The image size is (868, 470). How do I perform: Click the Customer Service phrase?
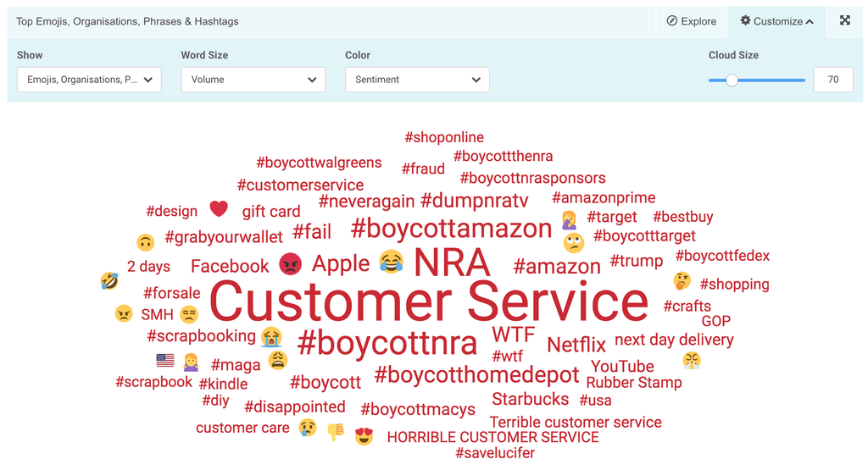click(x=428, y=301)
